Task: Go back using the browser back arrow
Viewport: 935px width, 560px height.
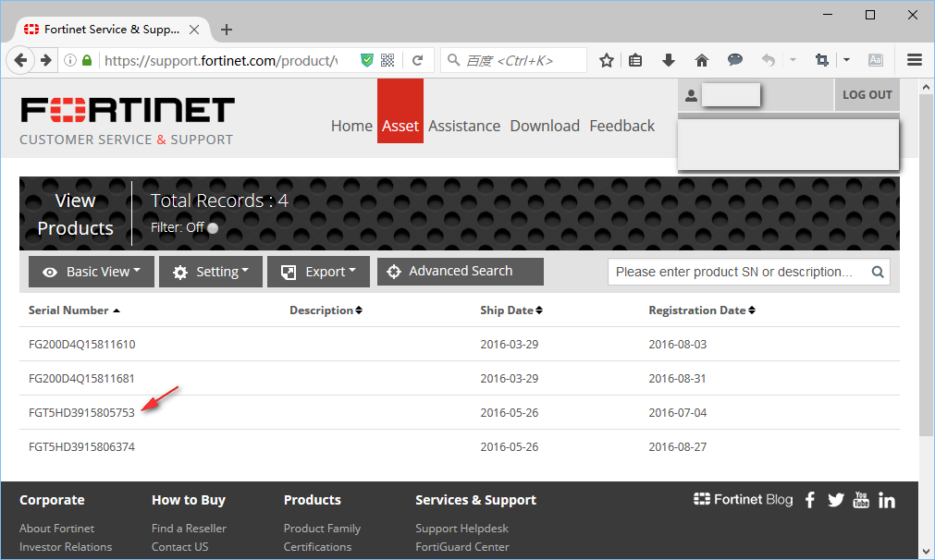Action: pos(20,60)
